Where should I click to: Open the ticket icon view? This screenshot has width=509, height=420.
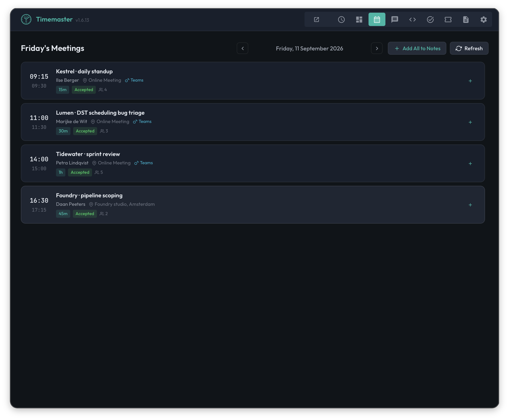(448, 19)
